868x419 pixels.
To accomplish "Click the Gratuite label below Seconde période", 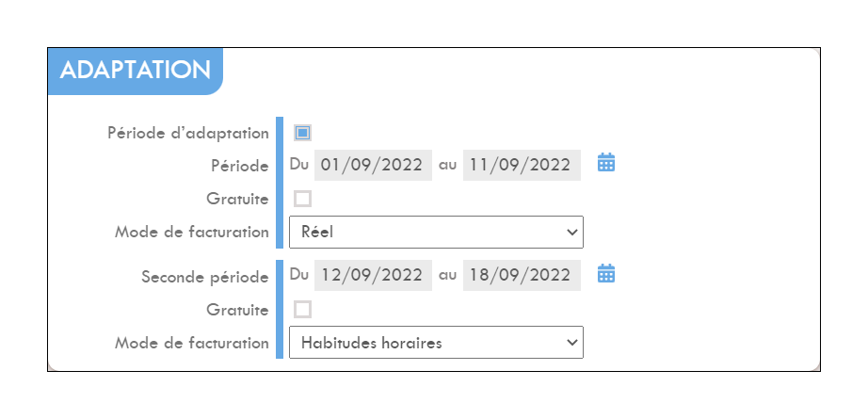I will 237,310.
